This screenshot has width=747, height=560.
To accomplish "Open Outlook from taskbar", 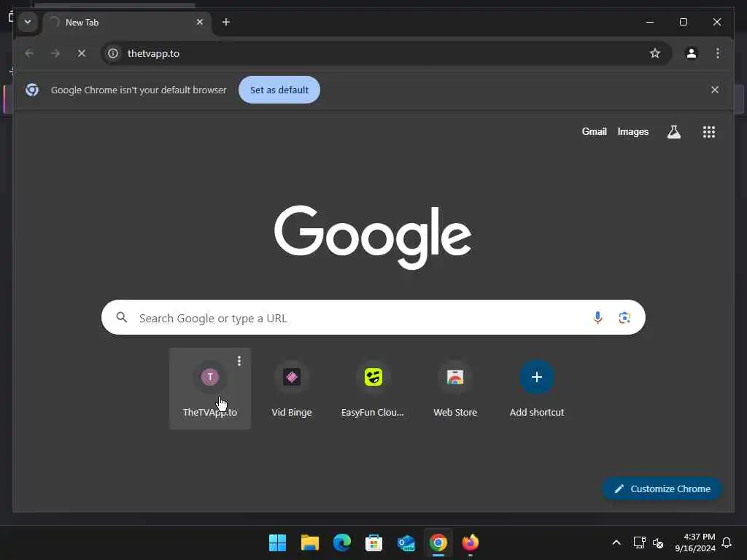I will pos(406,542).
